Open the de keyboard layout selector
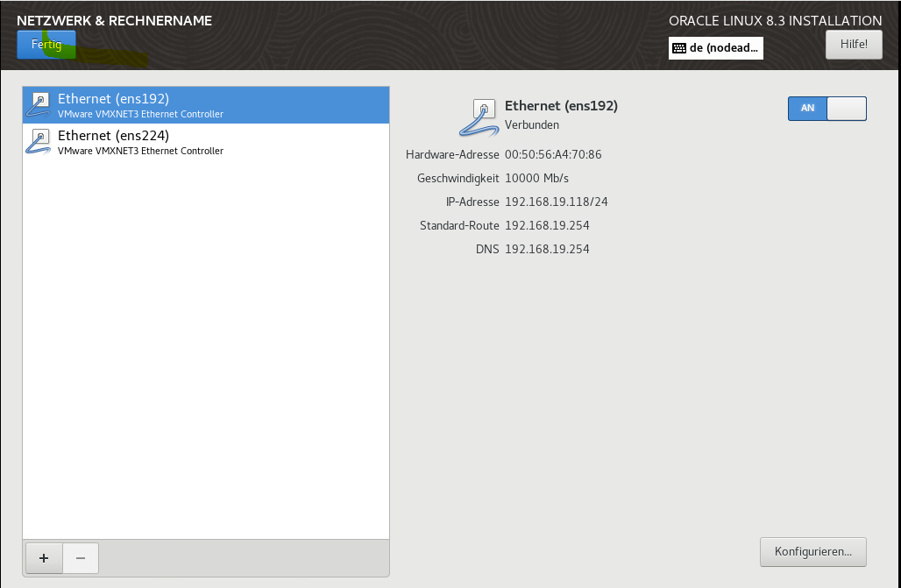This screenshot has height=588, width=901. (715, 48)
